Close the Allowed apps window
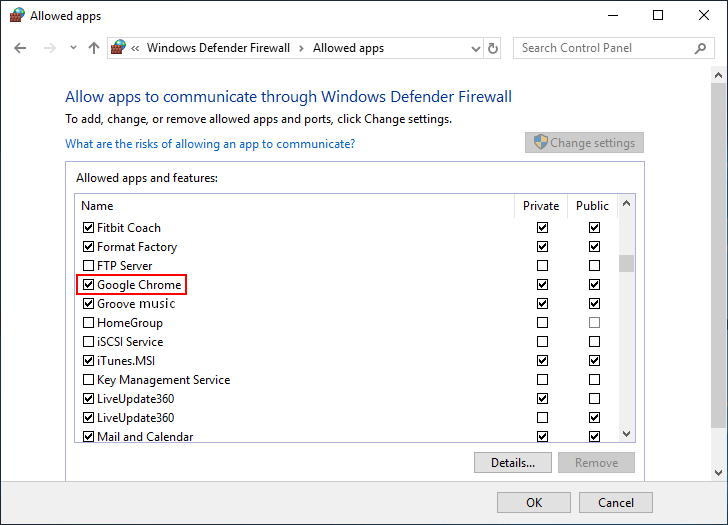The image size is (728, 525). [703, 15]
